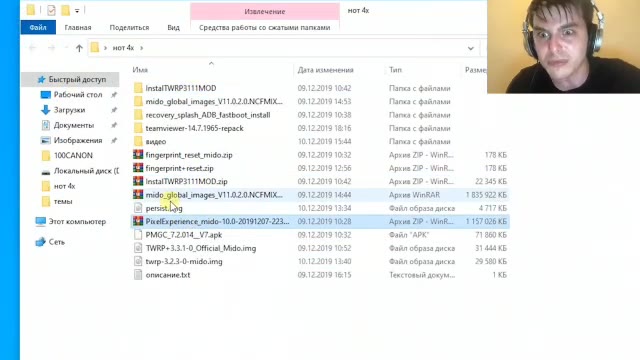
Task: Select teamviewer-14.7.1965-repack folder icon
Action: pyautogui.click(x=138, y=128)
